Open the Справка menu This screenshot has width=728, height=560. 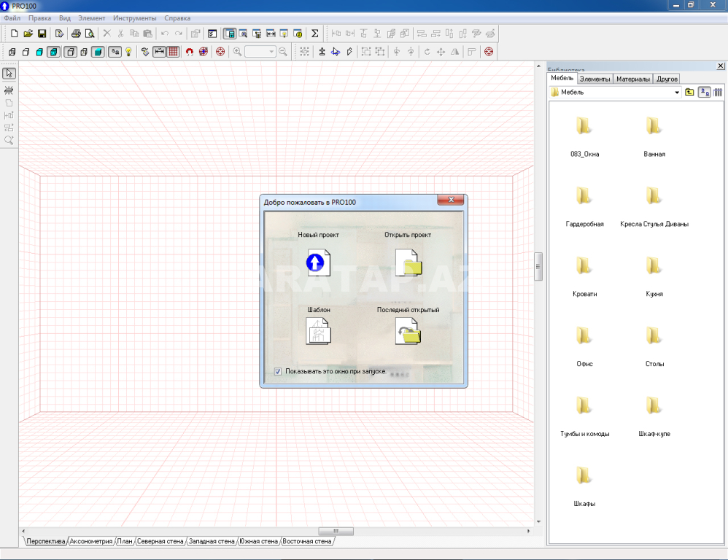tap(177, 18)
